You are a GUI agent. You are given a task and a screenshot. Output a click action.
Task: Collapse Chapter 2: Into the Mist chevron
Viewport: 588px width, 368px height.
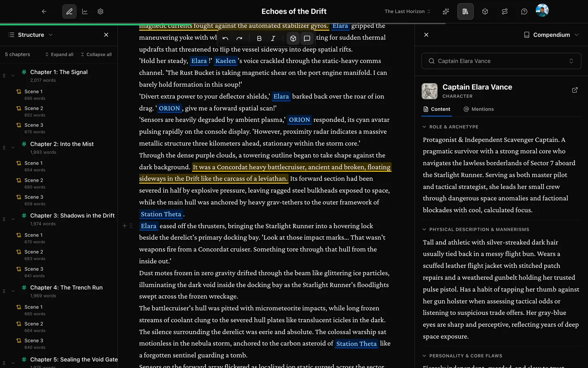pyautogui.click(x=13, y=147)
